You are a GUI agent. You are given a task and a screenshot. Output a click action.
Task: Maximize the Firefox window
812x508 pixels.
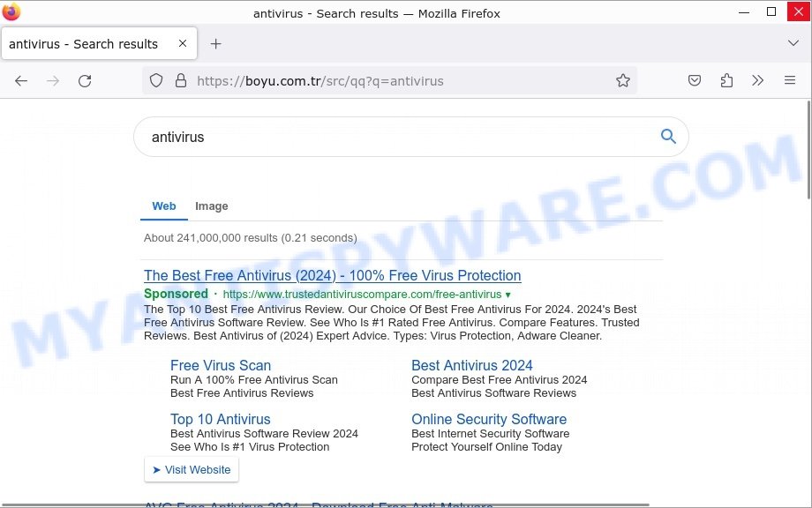point(771,11)
